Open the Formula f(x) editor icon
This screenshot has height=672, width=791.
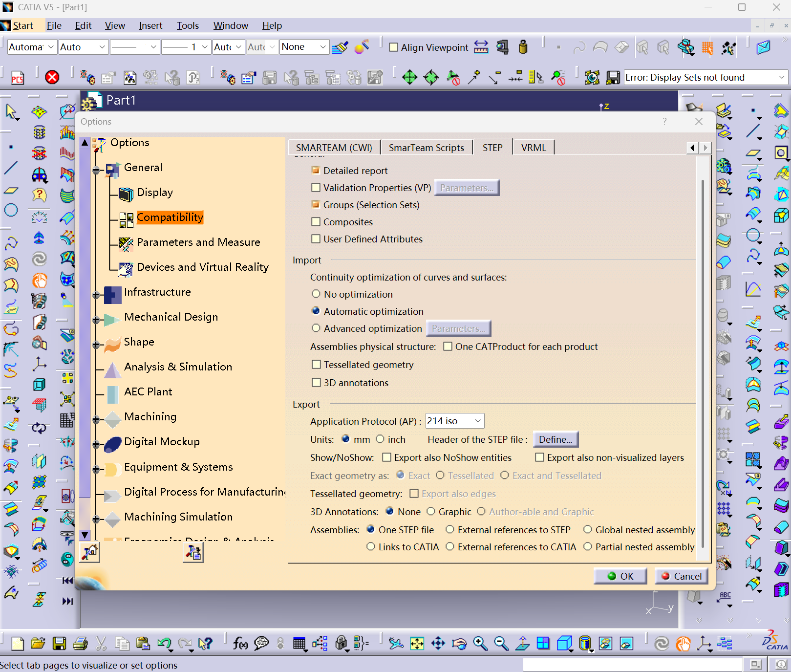(x=240, y=644)
